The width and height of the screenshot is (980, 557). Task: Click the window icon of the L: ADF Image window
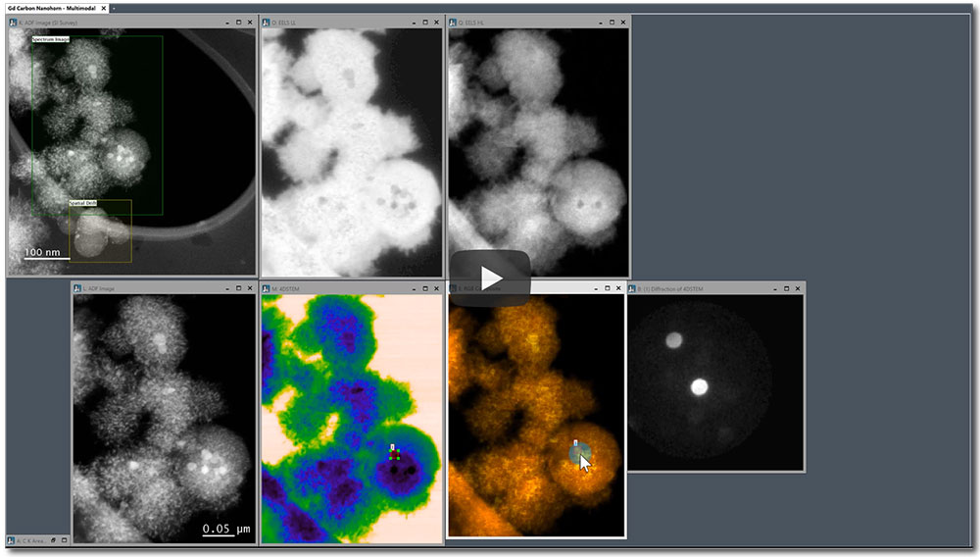[x=77, y=289]
